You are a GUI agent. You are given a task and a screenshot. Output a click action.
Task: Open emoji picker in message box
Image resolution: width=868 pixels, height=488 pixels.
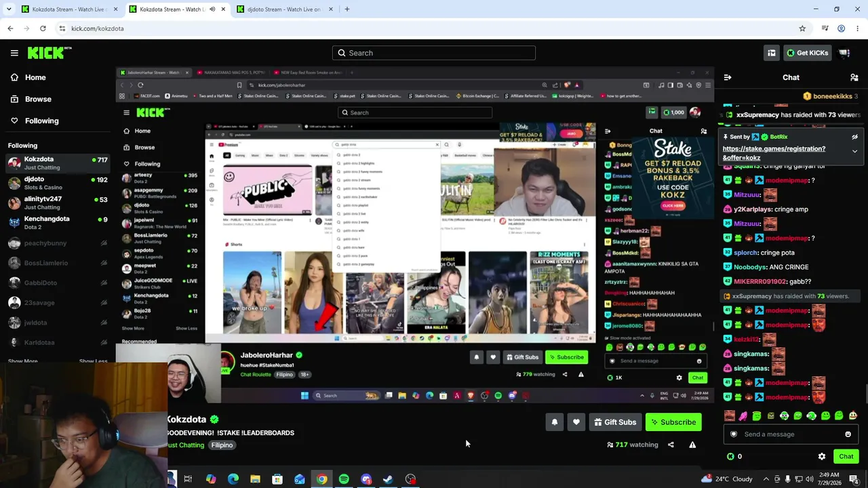click(848, 434)
